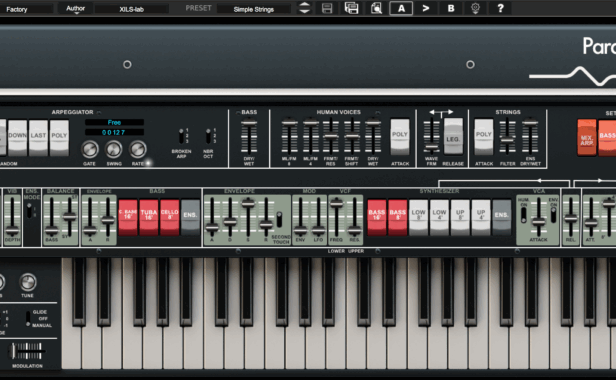Enable the UP 8' tab
Screen dimensions: 616x380
click(x=460, y=217)
